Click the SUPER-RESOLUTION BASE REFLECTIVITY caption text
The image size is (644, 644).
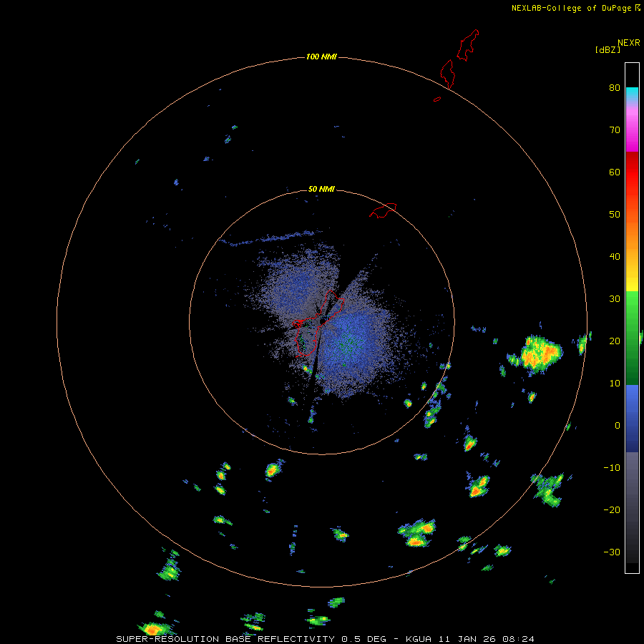pyautogui.click(x=225, y=639)
